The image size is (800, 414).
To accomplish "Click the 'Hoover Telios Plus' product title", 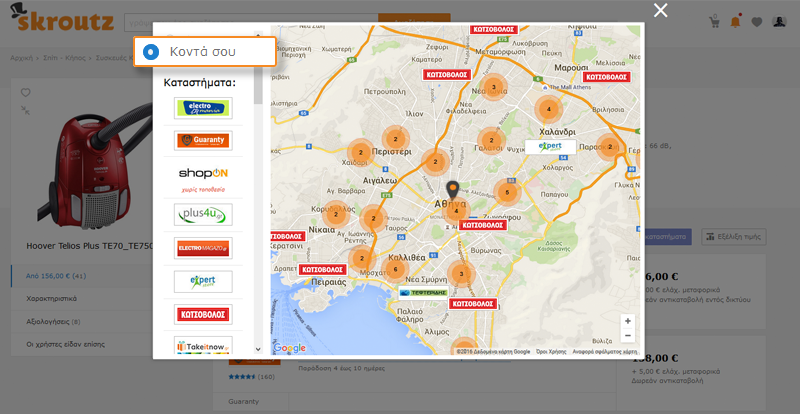I will [x=90, y=246].
